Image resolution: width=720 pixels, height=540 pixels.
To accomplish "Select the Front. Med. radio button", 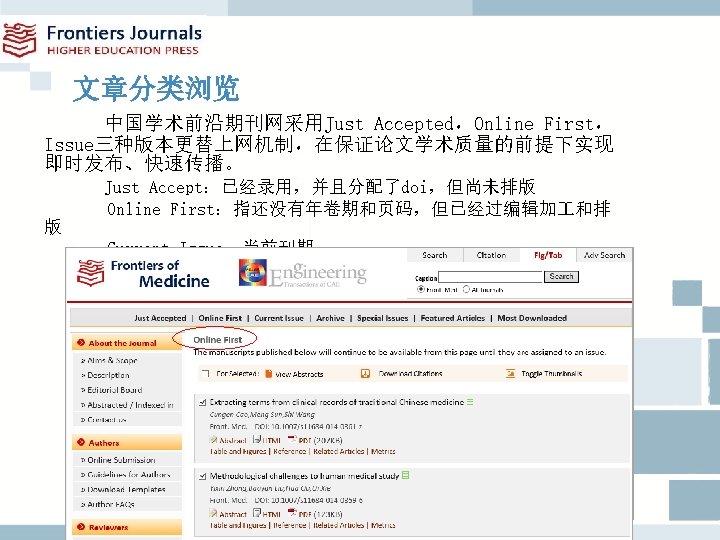I will (420, 289).
